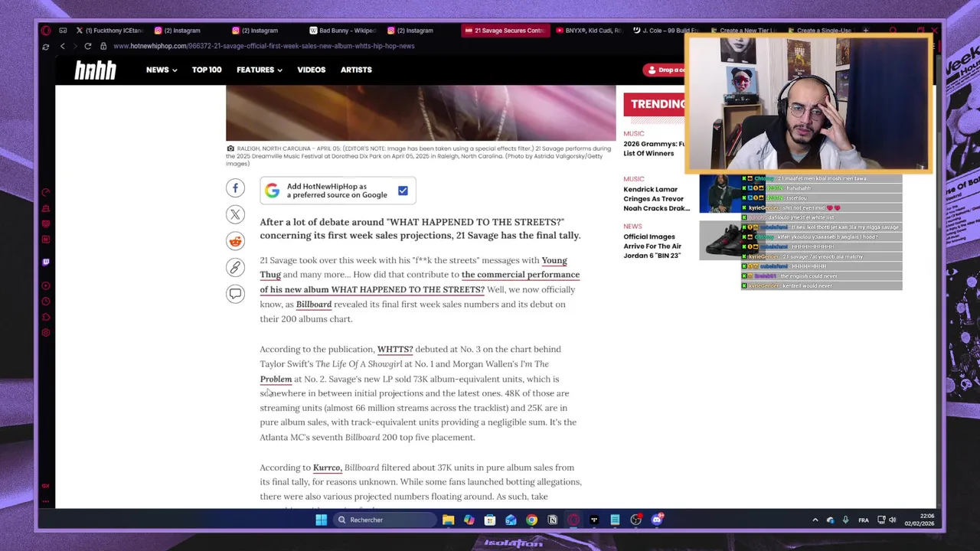Switch to Bad Bunny Wikipedia tab
980x551 pixels.
coord(342,31)
